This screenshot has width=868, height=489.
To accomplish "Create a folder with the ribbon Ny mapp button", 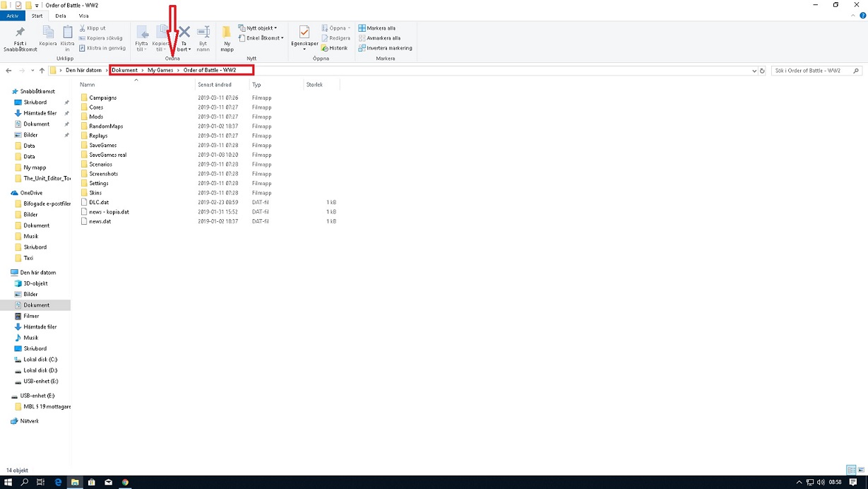I will coord(227,39).
